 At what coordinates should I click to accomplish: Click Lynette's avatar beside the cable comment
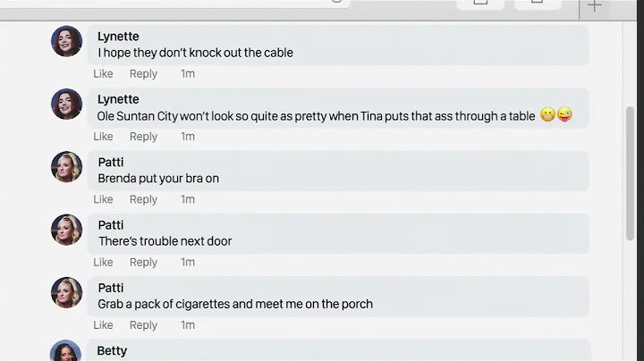click(x=66, y=41)
